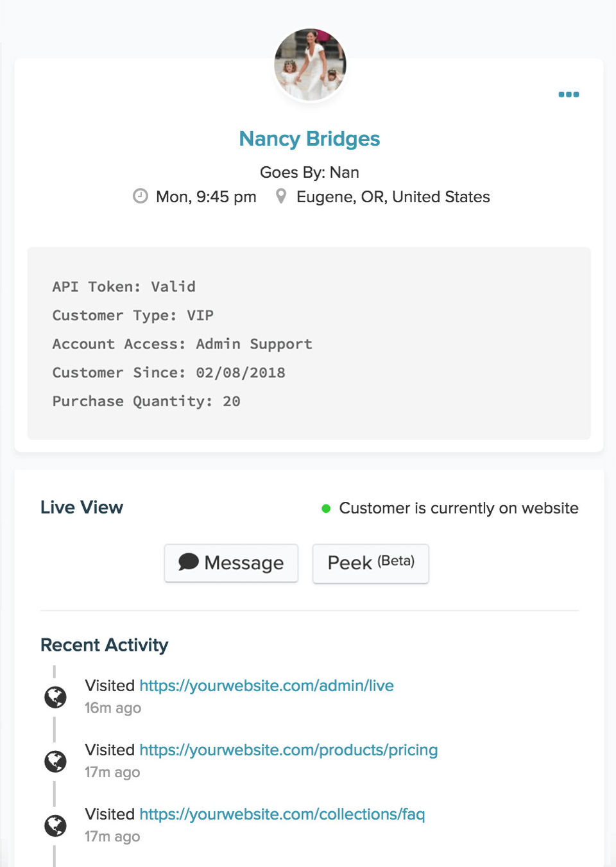Click the clock icon beside local time
Image resolution: width=616 pixels, height=867 pixels.
point(141,196)
